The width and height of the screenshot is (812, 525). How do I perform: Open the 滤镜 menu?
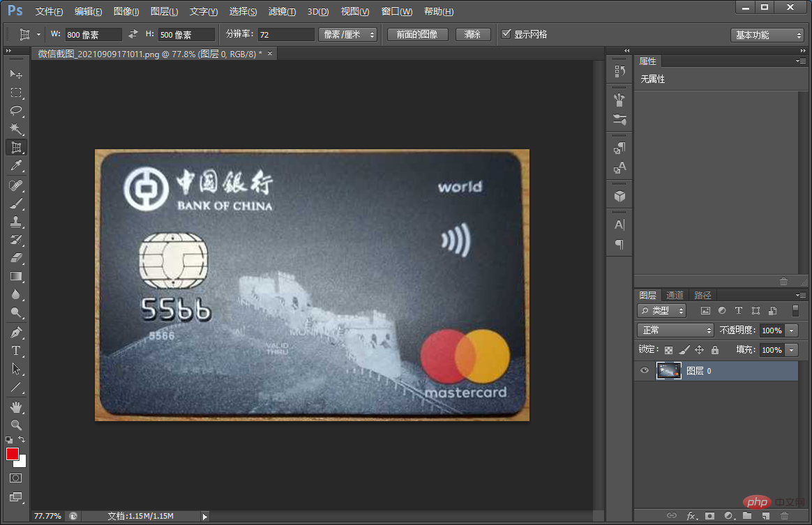(283, 11)
